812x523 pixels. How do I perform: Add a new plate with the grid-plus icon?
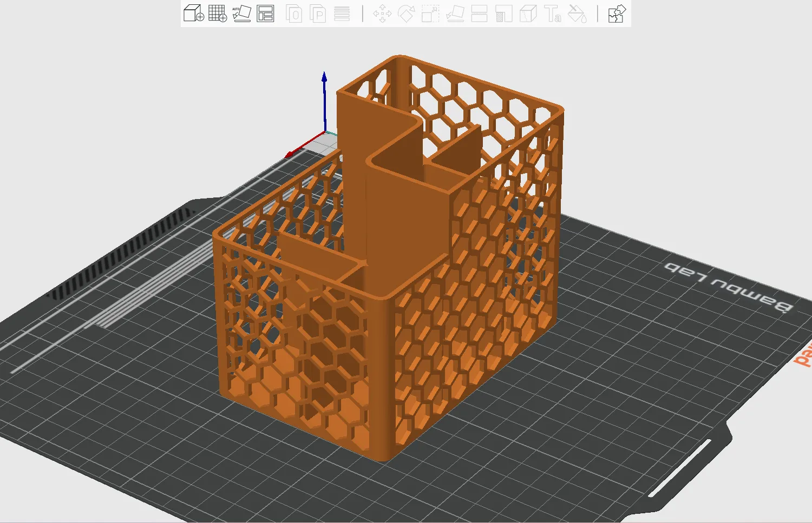pos(218,14)
